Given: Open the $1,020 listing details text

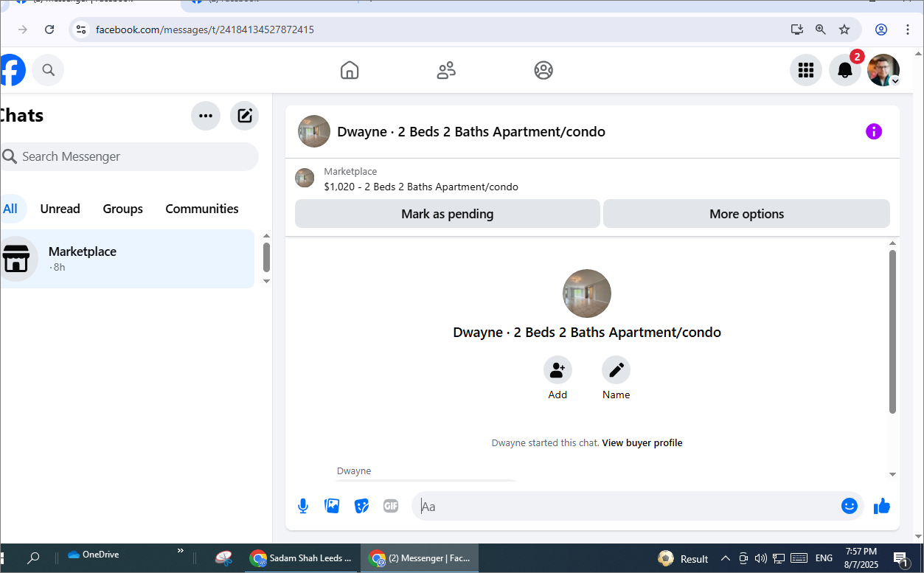Looking at the screenshot, I should (421, 187).
